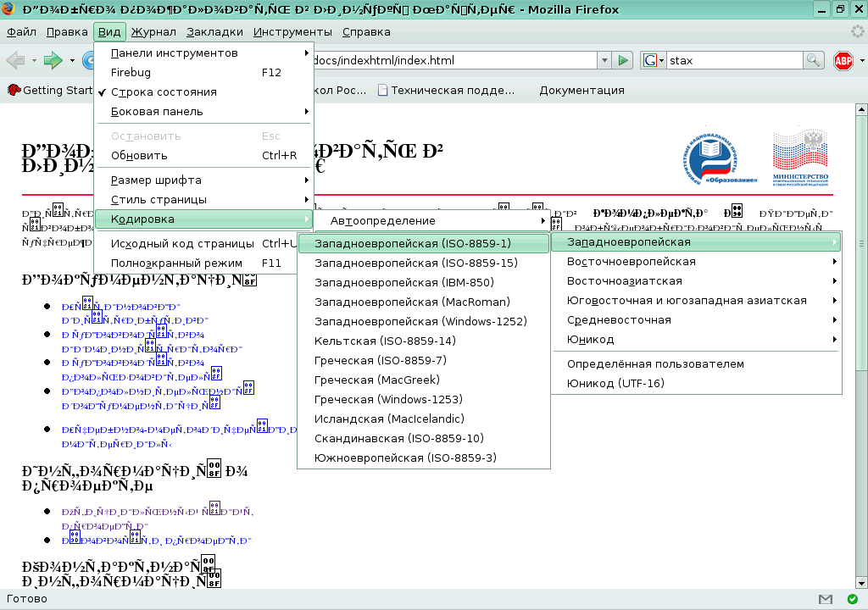868x610 pixels.
Task: Click the green checkmark icon bottom right
Action: (852, 599)
